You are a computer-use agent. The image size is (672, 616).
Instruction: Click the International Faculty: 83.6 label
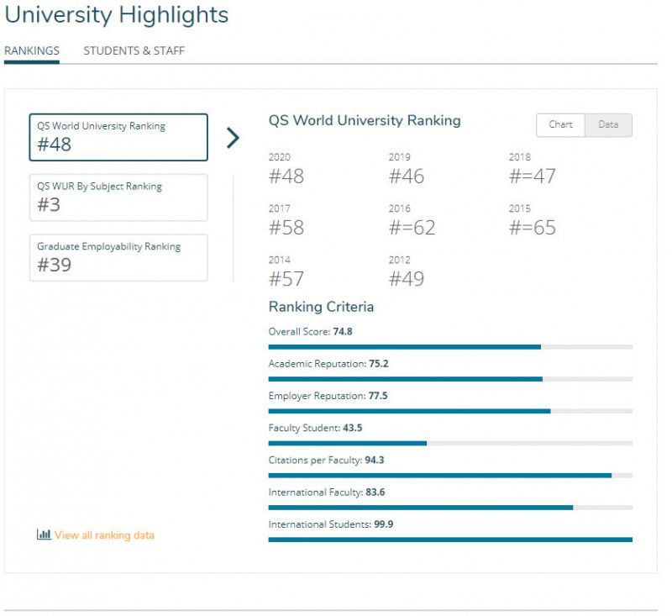pos(327,492)
